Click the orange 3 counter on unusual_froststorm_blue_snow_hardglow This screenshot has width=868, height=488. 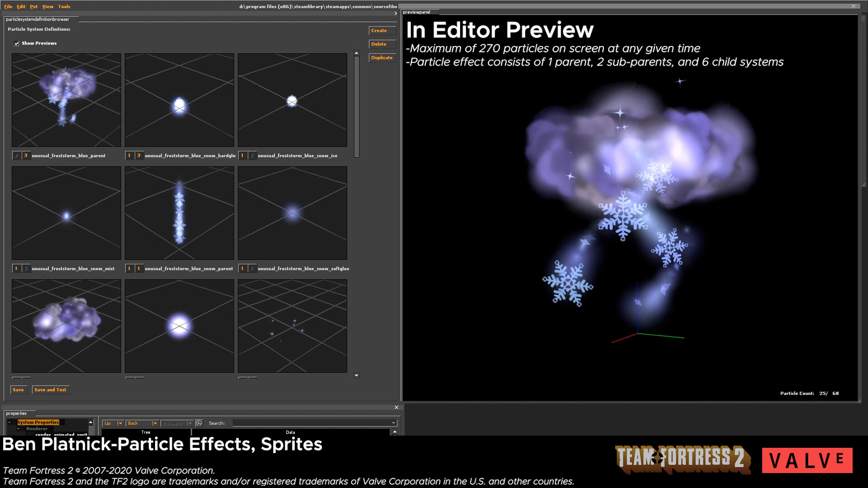pyautogui.click(x=138, y=155)
